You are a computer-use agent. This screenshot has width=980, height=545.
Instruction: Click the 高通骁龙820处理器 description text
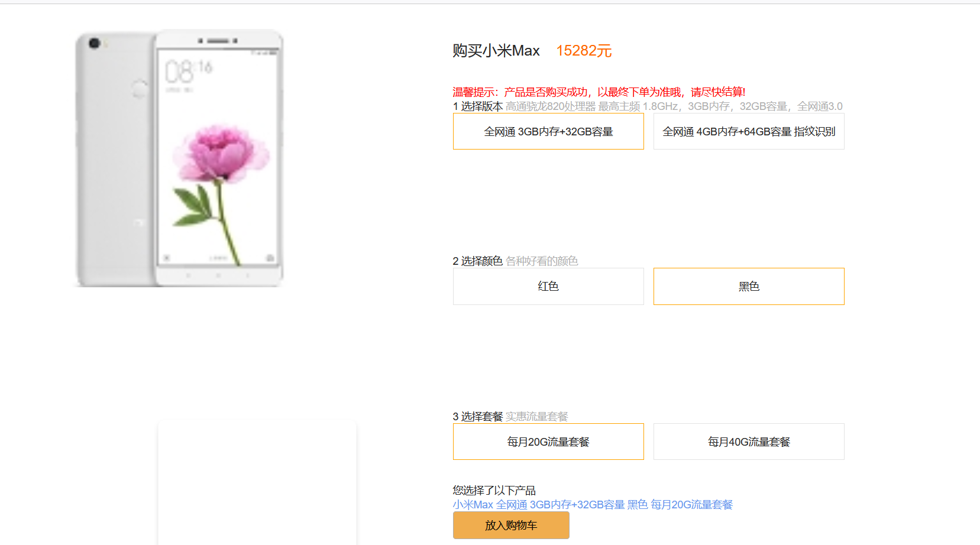coord(674,106)
